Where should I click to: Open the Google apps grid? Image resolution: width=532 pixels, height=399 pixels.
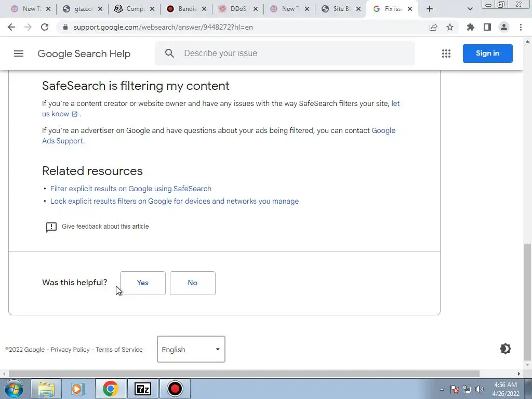446,54
